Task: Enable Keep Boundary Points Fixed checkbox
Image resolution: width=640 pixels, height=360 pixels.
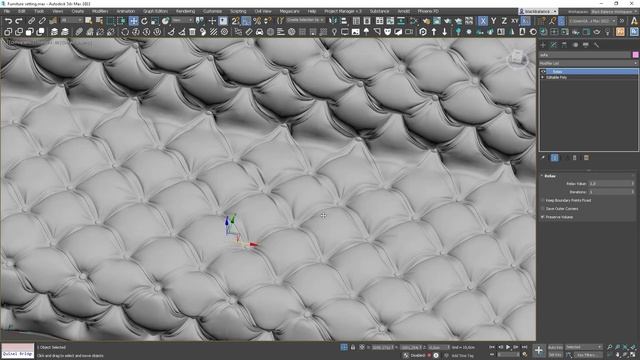Action: [x=543, y=200]
